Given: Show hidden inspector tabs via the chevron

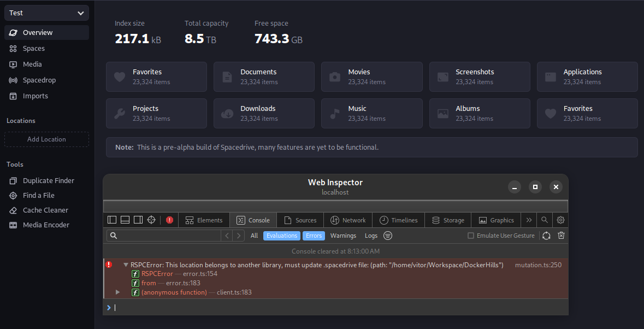Looking at the screenshot, I should pyautogui.click(x=528, y=220).
